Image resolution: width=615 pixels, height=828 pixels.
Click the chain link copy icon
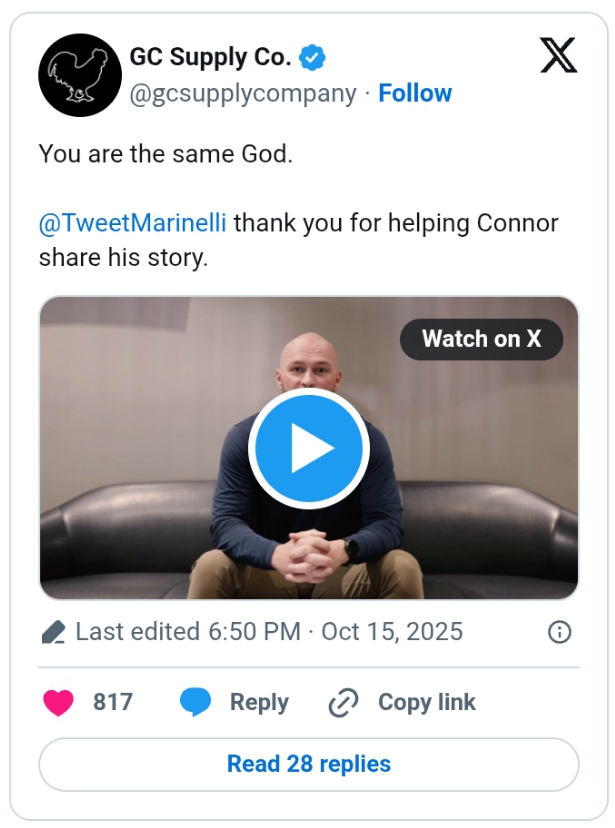tap(343, 703)
